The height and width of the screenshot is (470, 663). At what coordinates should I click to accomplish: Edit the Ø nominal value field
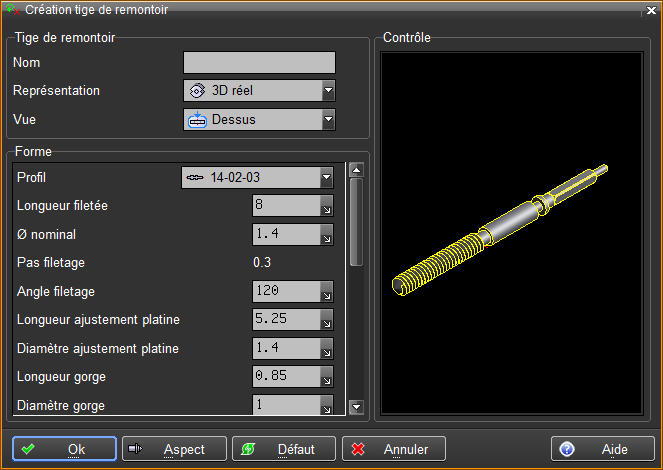coord(287,234)
